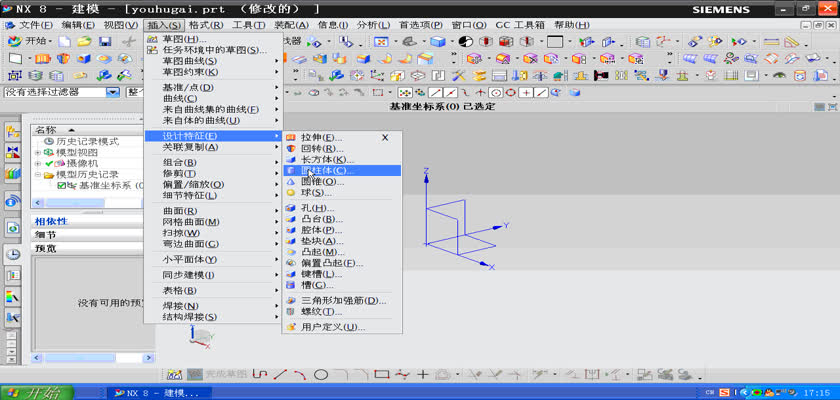Click the arc center snap point icon
The height and width of the screenshot is (400, 840).
(496, 92)
